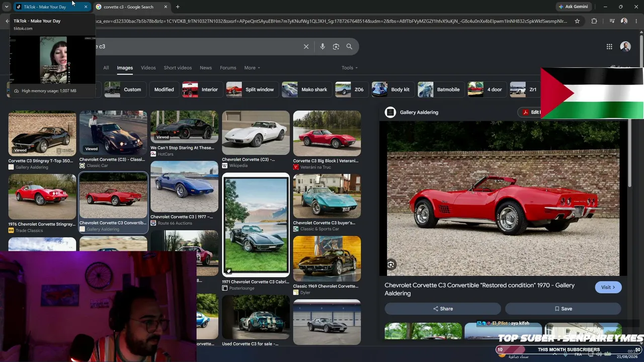Share the previewed Corvette image
Image resolution: width=644 pixels, height=362 pixels.
[443, 309]
